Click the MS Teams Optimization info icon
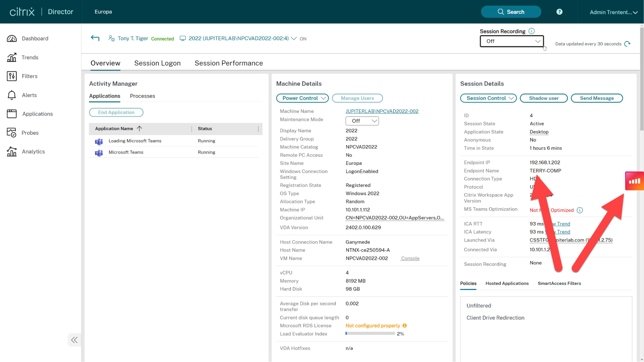The image size is (644, 362). [x=580, y=210]
